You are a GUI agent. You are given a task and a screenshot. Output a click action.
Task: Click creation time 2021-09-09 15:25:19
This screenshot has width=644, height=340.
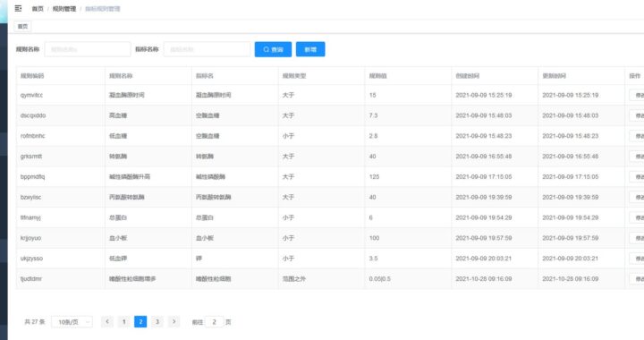pyautogui.click(x=484, y=95)
